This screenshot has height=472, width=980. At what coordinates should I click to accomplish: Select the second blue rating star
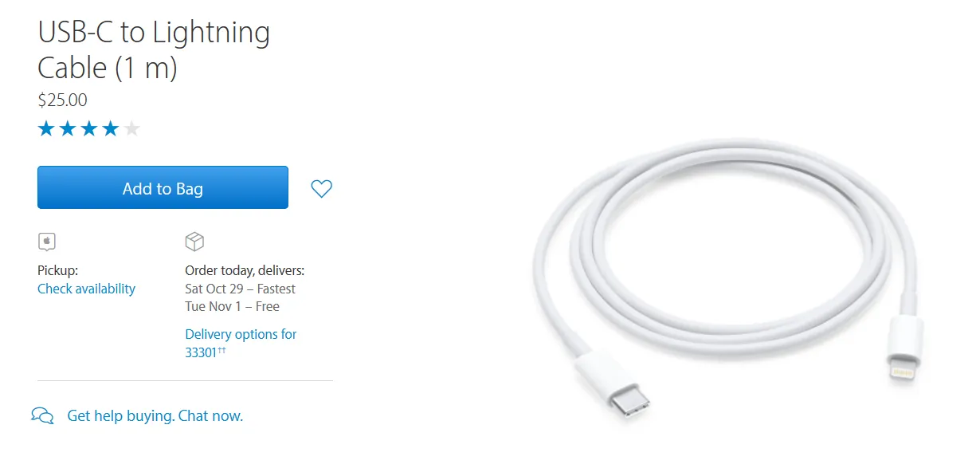click(x=68, y=128)
